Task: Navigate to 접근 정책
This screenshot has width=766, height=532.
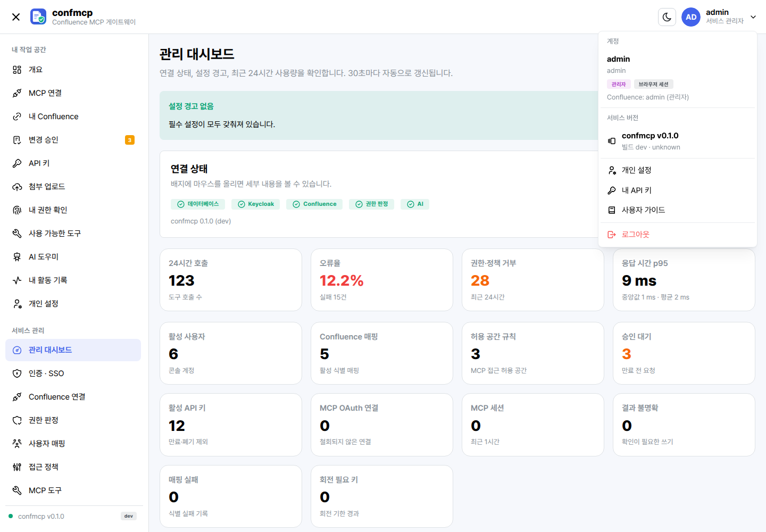Action: [73, 467]
